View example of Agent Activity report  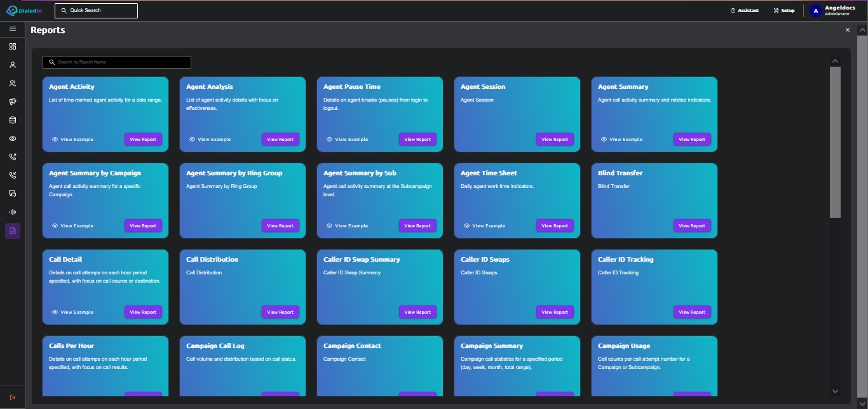(x=72, y=140)
